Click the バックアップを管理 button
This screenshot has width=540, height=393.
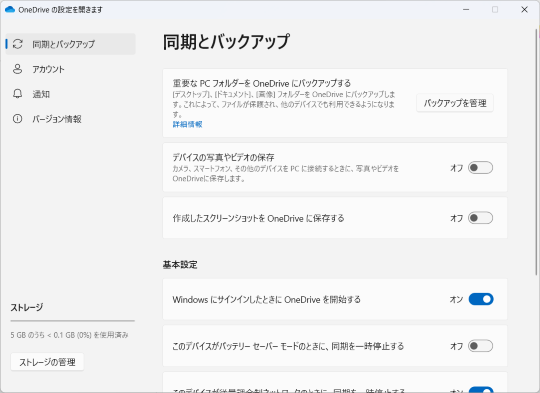455,103
